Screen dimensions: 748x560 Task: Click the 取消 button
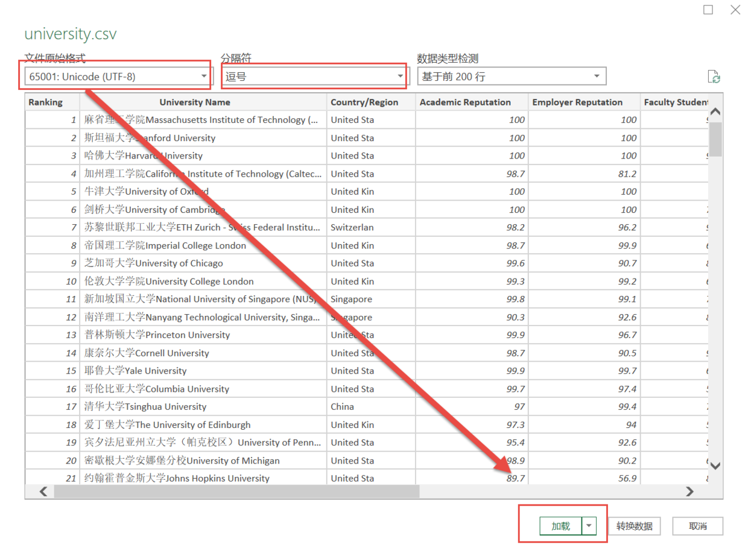(698, 526)
